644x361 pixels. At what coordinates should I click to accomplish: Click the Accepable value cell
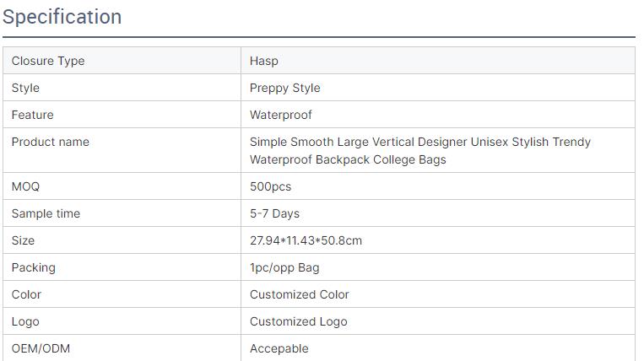[x=279, y=348]
